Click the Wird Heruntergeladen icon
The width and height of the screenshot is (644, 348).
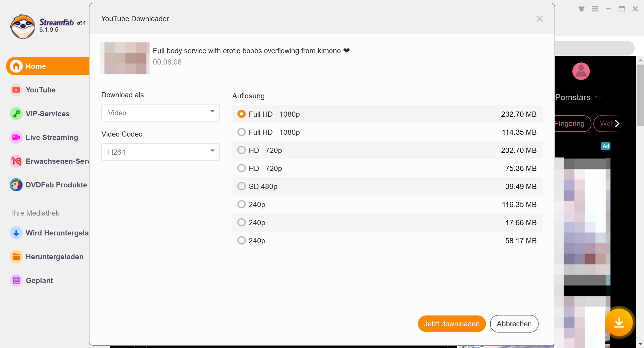coord(16,233)
